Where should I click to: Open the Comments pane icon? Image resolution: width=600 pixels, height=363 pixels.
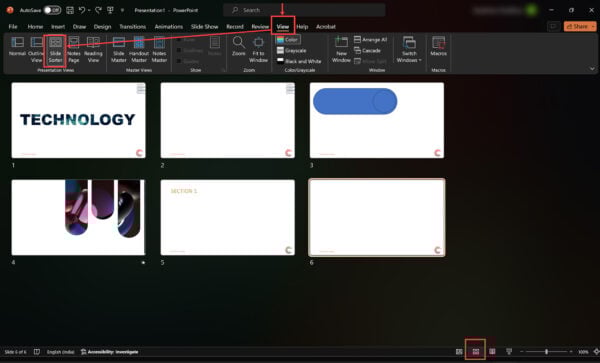tap(553, 26)
